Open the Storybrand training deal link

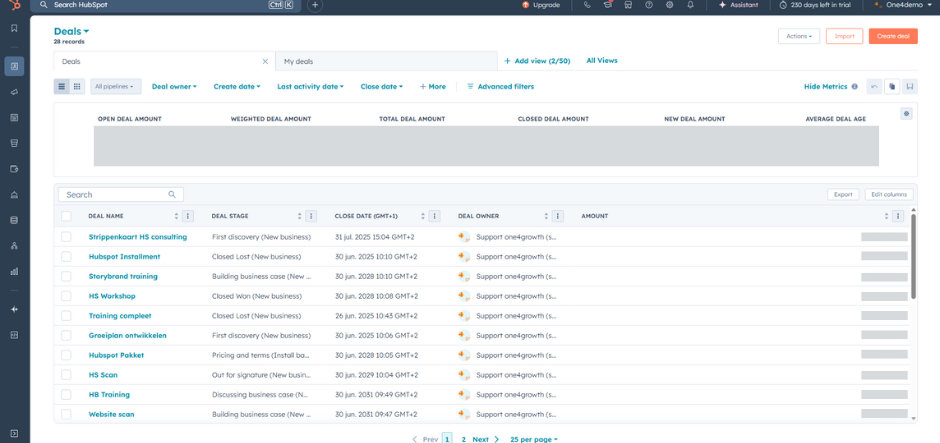pyautogui.click(x=123, y=276)
